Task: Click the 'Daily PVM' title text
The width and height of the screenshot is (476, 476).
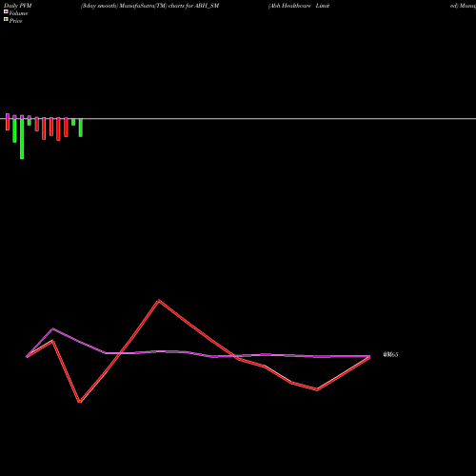Action: tap(18, 6)
